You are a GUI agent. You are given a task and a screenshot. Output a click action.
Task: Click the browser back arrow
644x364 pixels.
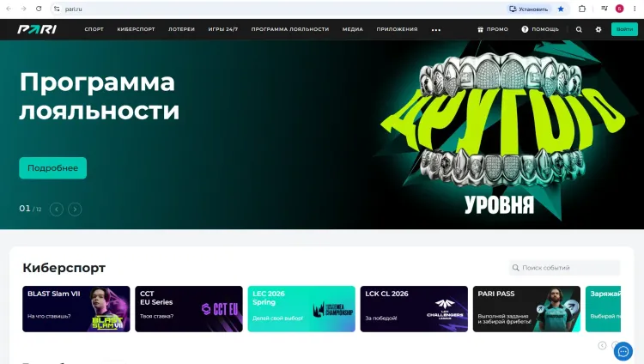pyautogui.click(x=9, y=9)
